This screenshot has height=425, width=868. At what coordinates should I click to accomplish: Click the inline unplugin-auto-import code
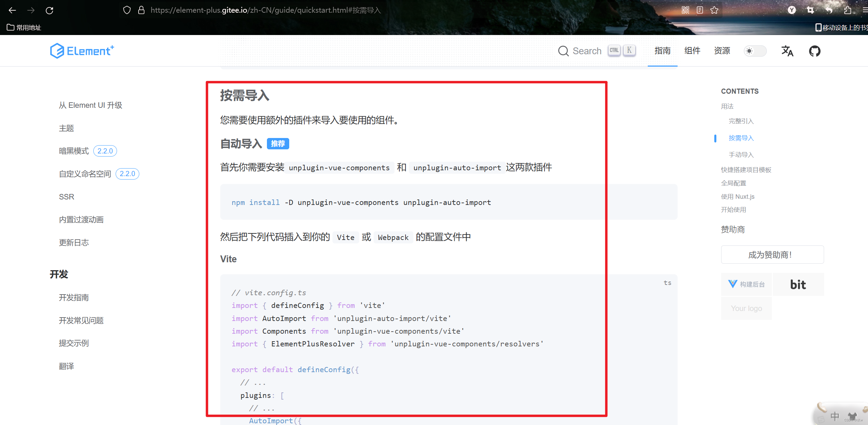pos(457,168)
